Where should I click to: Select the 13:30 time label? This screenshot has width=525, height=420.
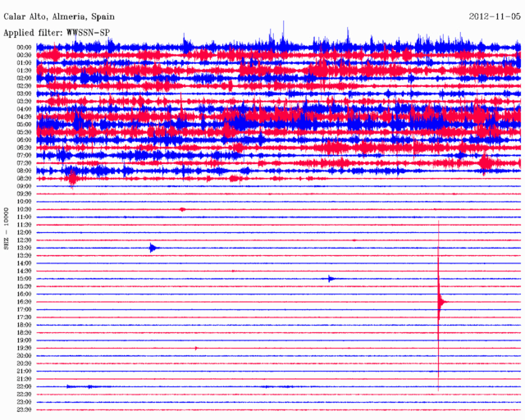click(x=24, y=256)
